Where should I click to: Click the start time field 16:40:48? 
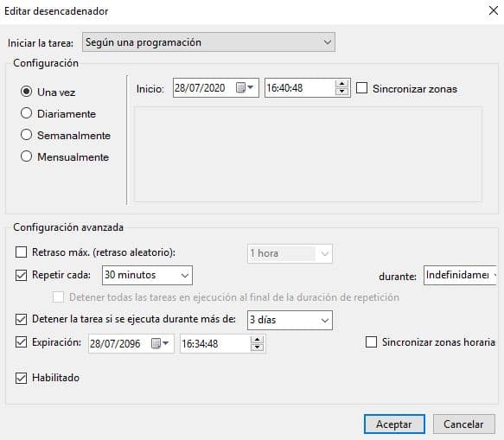pyautogui.click(x=300, y=88)
